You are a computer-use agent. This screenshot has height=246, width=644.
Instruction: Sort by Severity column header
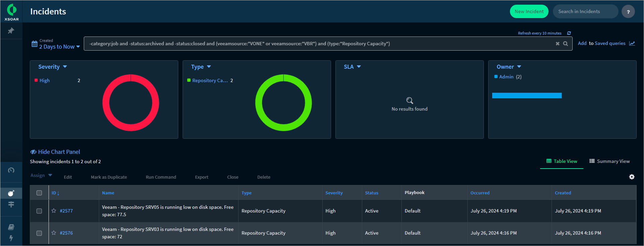334,193
